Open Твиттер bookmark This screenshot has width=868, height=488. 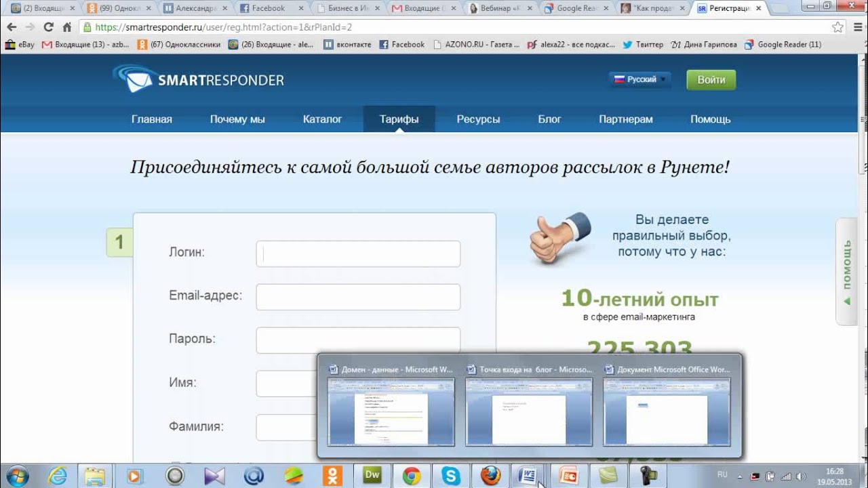pos(643,44)
